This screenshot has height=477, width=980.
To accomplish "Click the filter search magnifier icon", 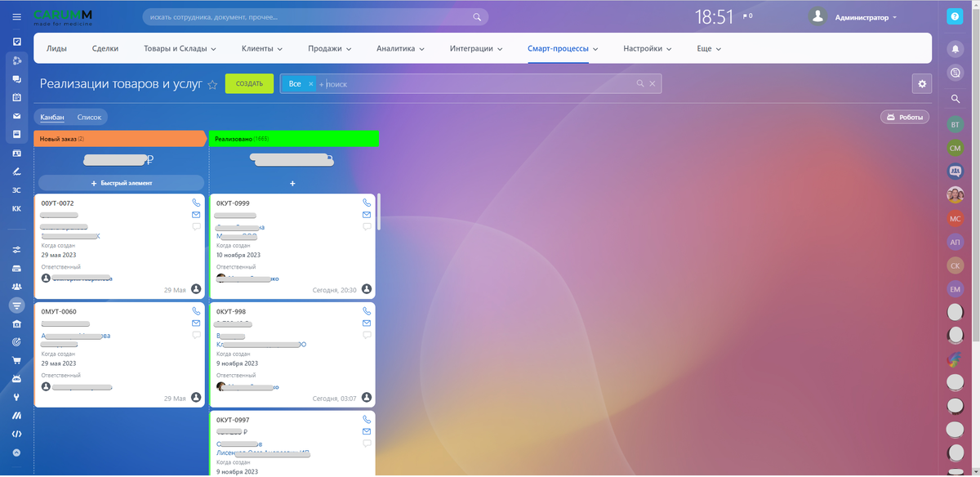I will [640, 84].
